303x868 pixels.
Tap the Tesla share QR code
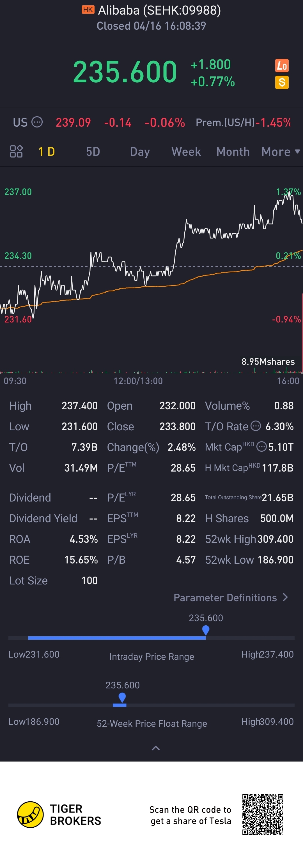pos(263,814)
